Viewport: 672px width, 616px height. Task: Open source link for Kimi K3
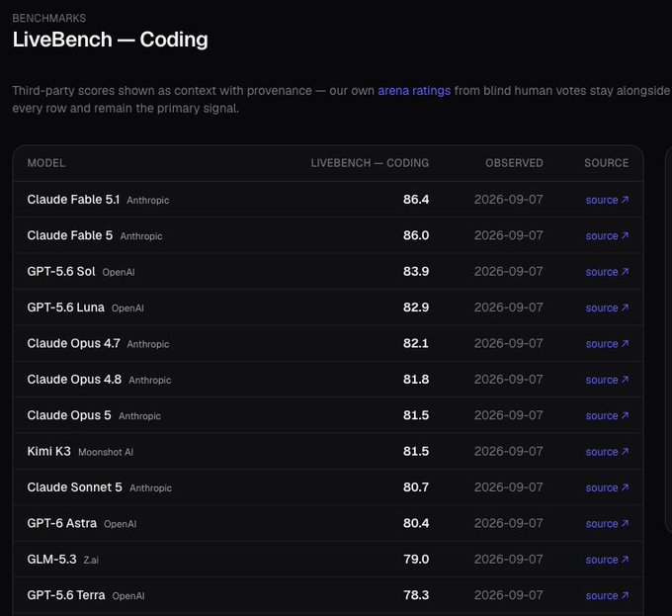(607, 452)
